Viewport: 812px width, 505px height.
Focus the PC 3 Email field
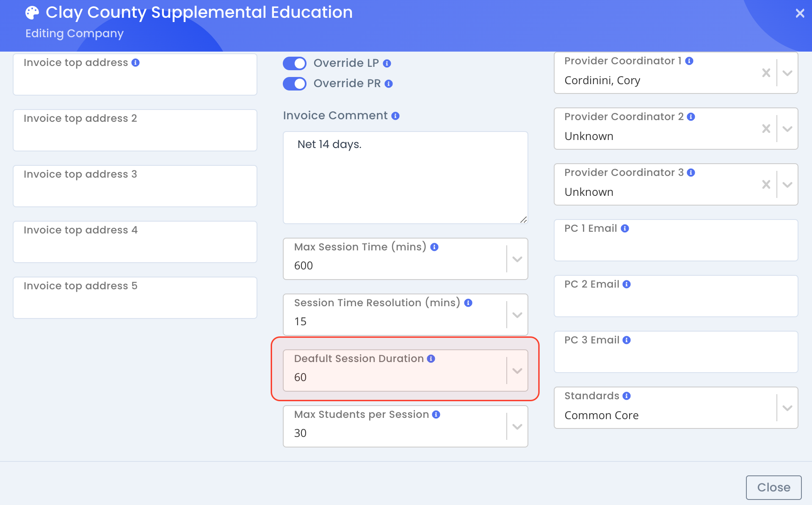676,352
